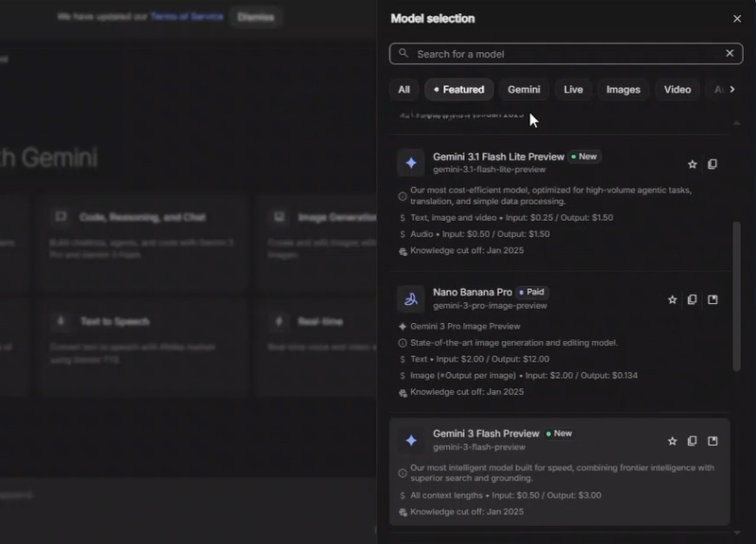
Task: Select the All filter tab
Action: [404, 90]
